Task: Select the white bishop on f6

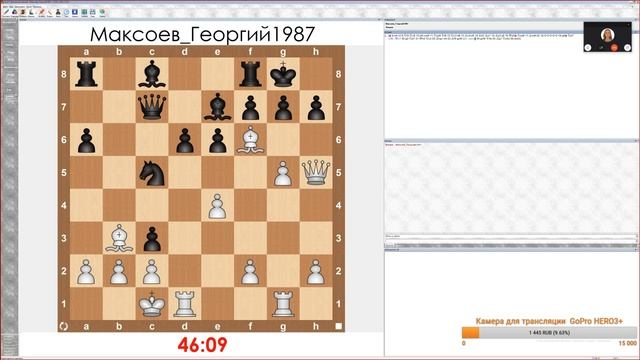Action: click(250, 140)
